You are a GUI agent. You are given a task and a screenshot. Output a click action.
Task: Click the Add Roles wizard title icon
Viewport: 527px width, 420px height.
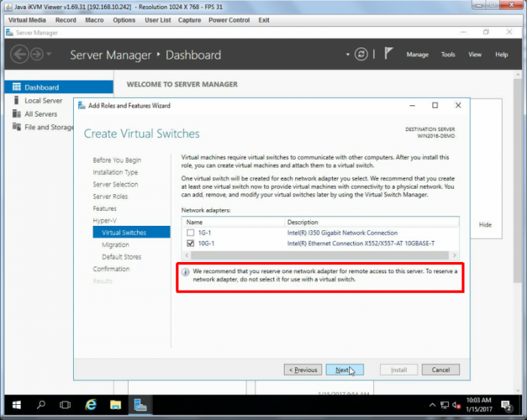tap(81, 105)
